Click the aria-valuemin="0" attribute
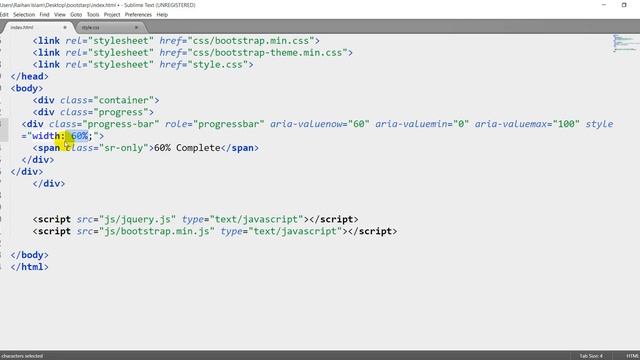640x360 pixels. [x=422, y=124]
